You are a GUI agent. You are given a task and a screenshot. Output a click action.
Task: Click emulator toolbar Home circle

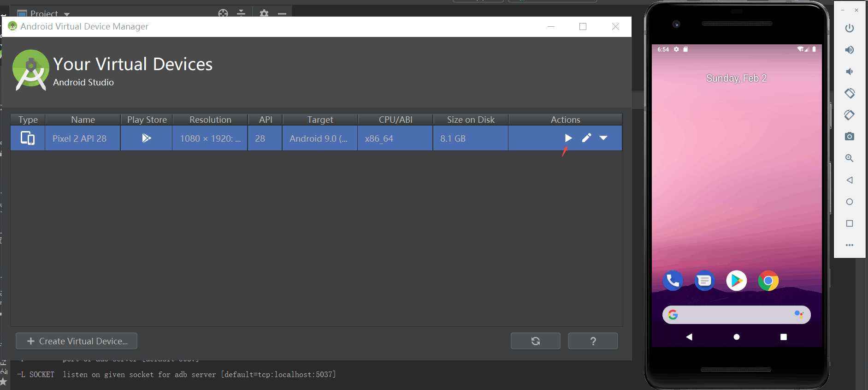(850, 202)
